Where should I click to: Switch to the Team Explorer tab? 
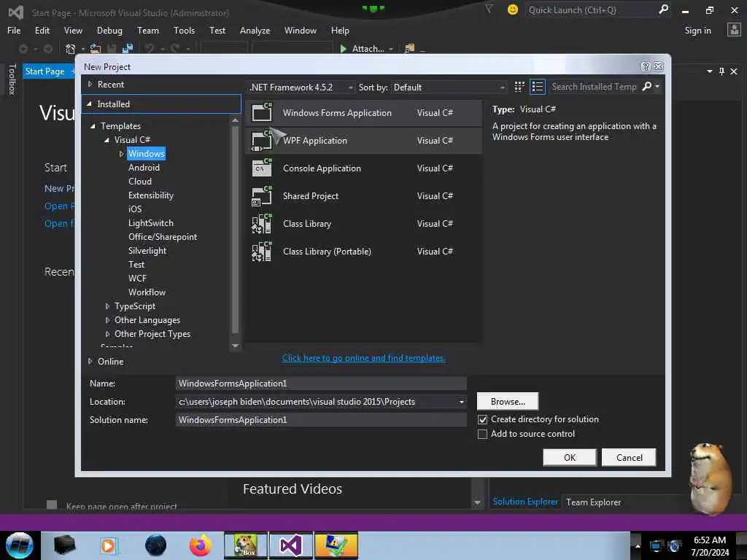593,502
